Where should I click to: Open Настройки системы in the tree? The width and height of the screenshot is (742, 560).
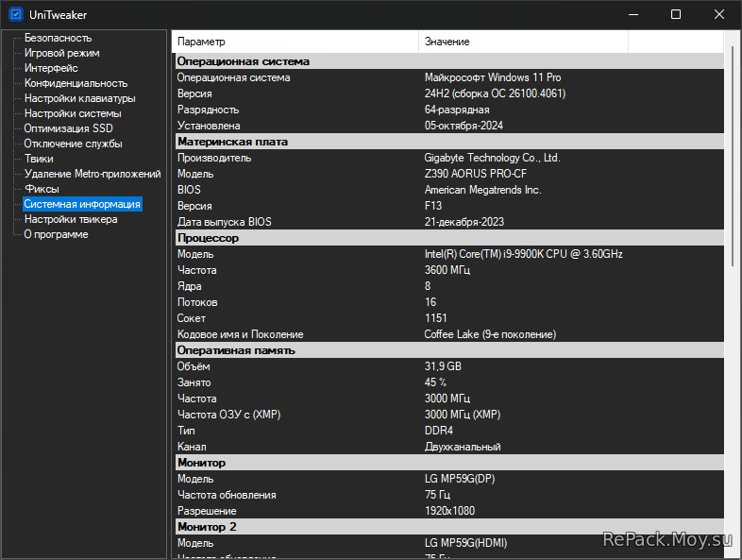point(73,113)
